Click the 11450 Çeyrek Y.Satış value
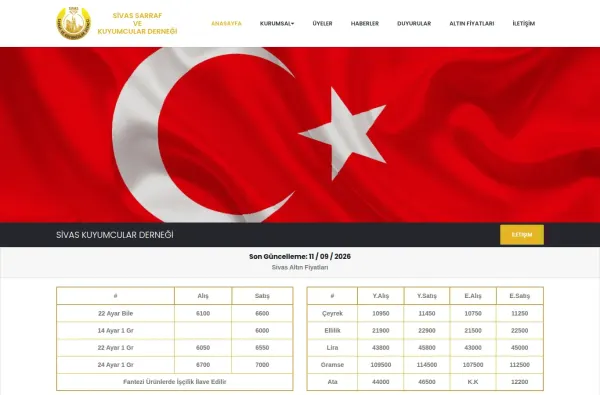Screen dimensions: 600x395 point(427,313)
